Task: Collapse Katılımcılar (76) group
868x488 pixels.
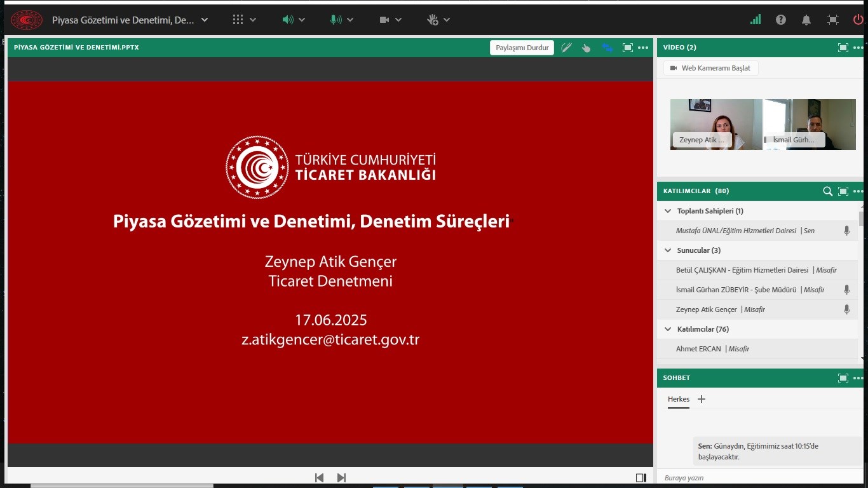Action: pos(668,329)
